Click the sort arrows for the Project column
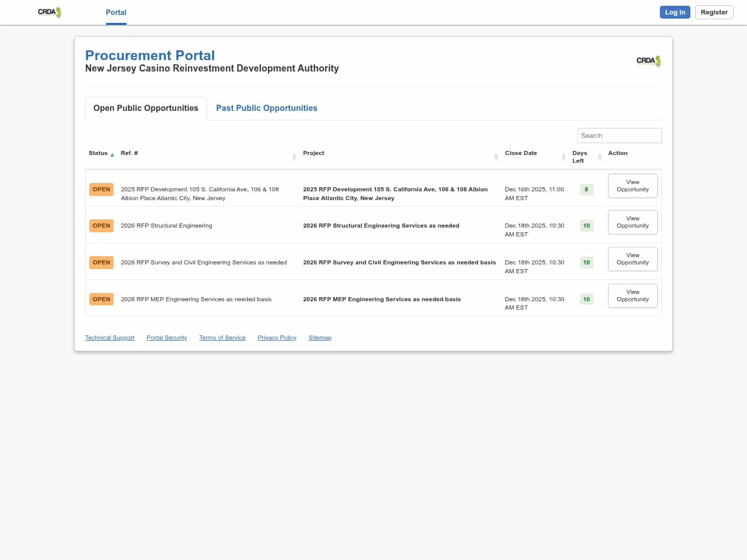 coord(496,157)
